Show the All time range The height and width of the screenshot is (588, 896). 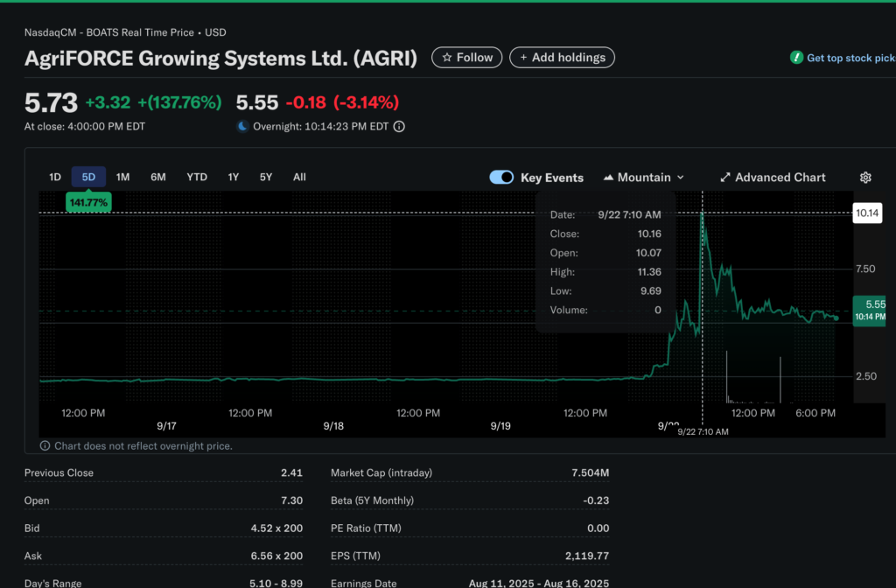[299, 178]
